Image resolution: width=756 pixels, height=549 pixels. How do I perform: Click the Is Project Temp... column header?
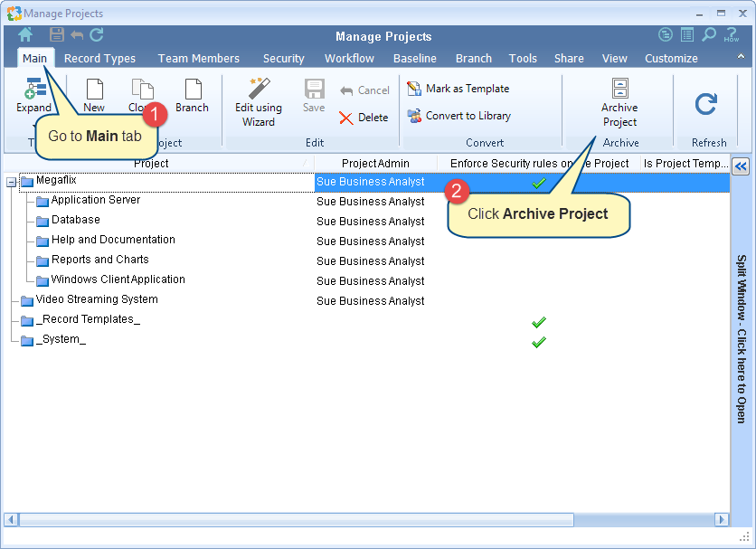click(x=685, y=163)
